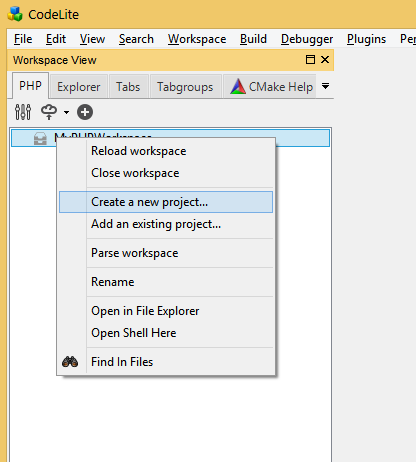Open the CMake Help tab

click(270, 87)
